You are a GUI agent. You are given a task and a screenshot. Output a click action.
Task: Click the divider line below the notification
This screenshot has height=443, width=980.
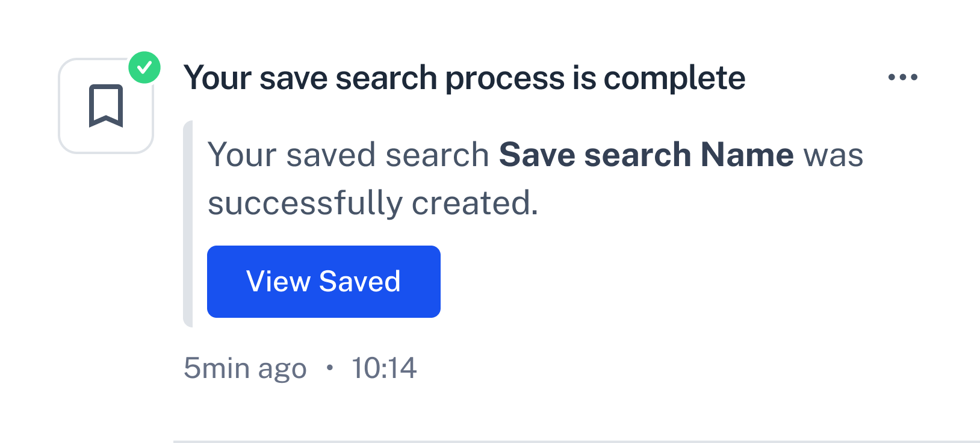[x=577, y=441]
